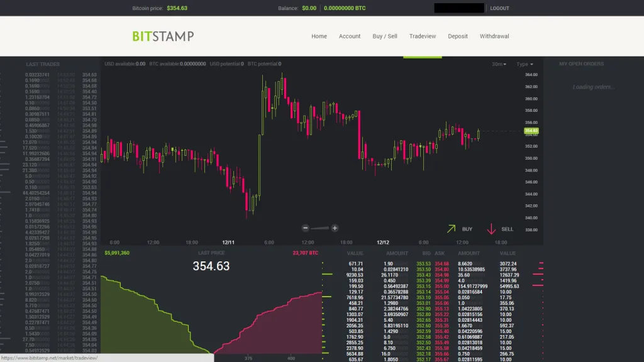Click the BUY label button
This screenshot has width=644, height=362.
click(467, 229)
